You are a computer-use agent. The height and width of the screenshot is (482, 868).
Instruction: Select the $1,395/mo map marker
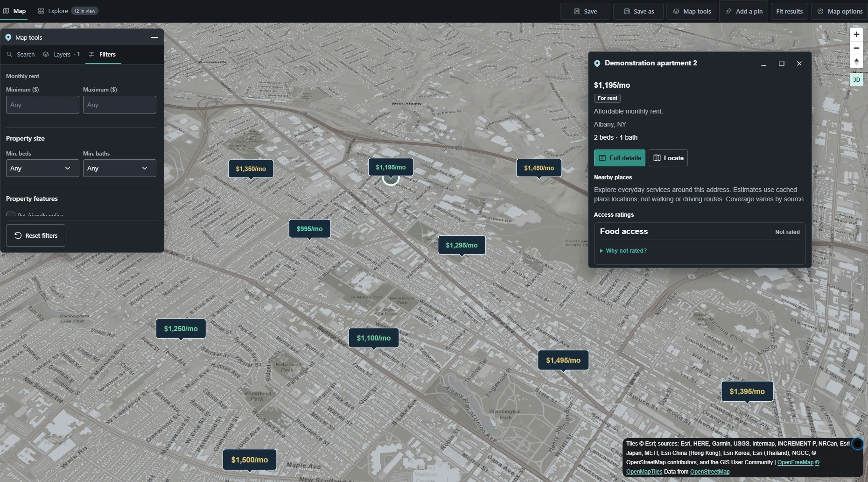747,391
